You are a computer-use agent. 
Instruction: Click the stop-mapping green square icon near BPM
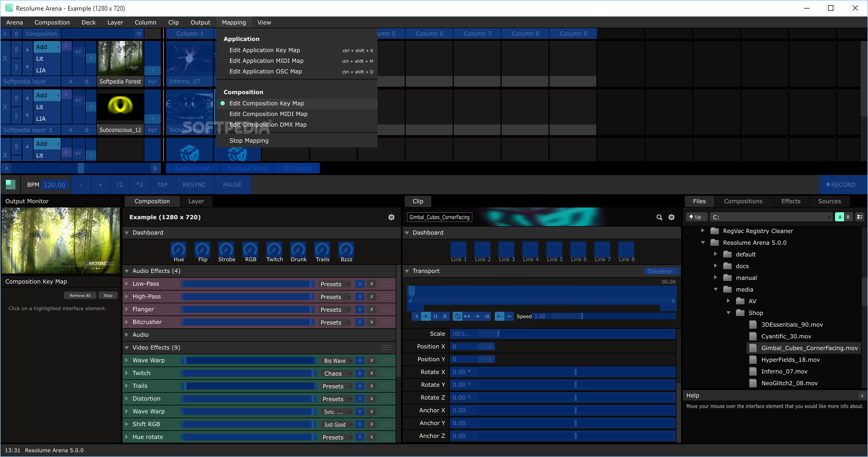click(11, 185)
